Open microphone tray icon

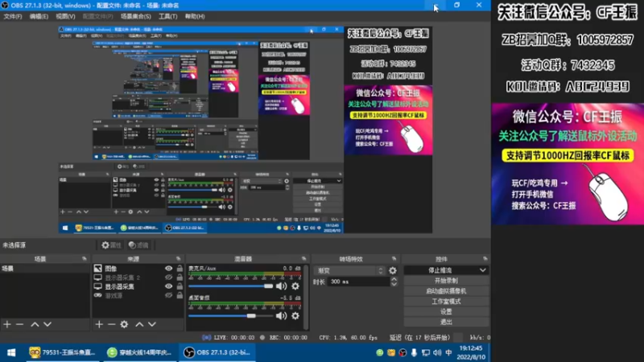(x=414, y=352)
